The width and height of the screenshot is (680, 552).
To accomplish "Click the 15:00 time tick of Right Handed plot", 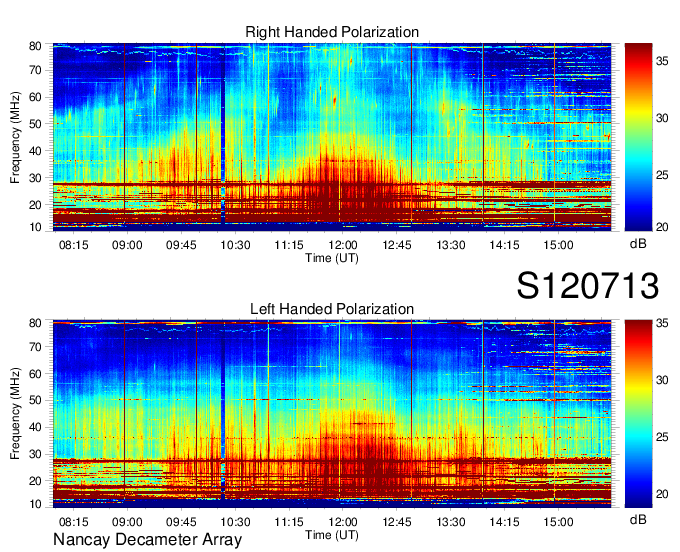I will click(x=559, y=245).
